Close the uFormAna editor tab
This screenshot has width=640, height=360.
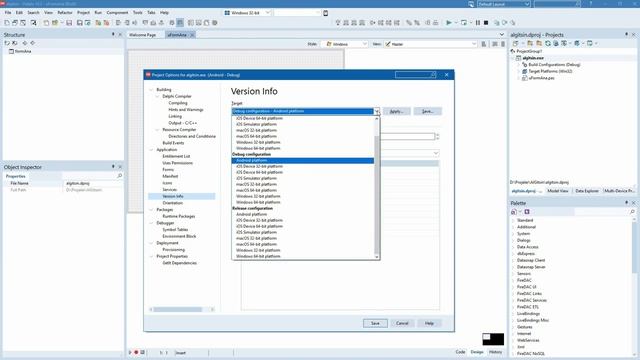pos(192,35)
